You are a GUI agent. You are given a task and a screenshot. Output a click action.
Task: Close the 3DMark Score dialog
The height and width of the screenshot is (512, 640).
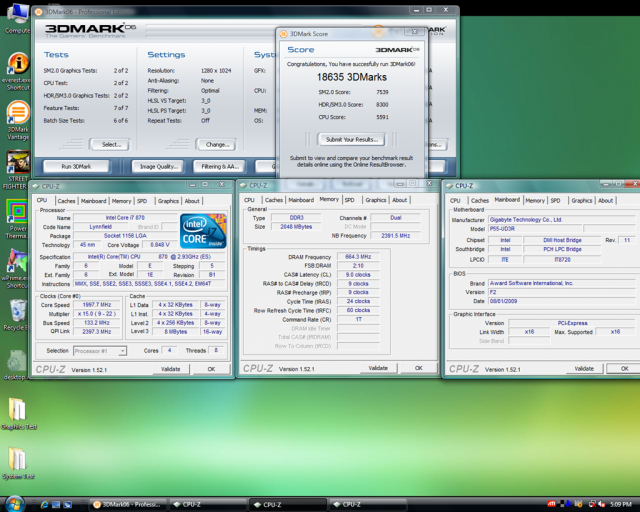pos(414,31)
